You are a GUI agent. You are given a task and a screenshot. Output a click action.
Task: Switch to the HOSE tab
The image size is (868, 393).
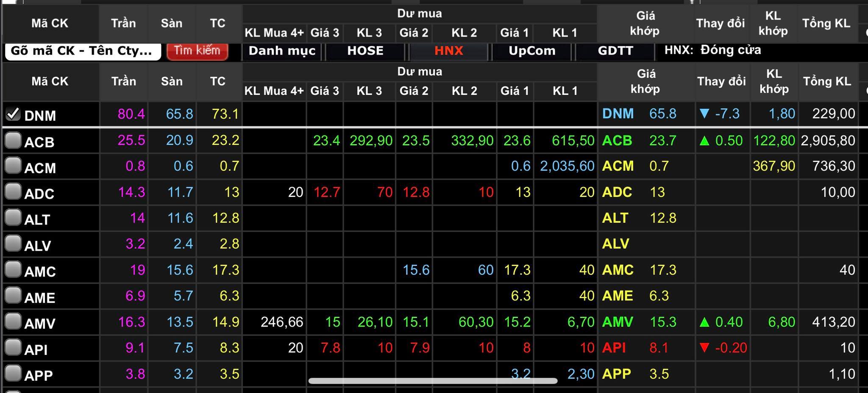[365, 51]
